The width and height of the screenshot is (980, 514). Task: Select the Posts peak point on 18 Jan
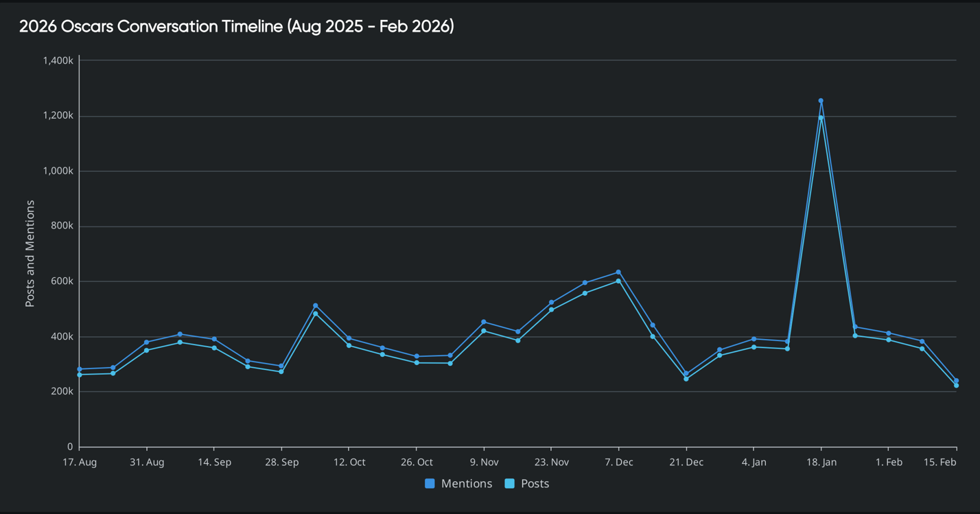click(821, 117)
